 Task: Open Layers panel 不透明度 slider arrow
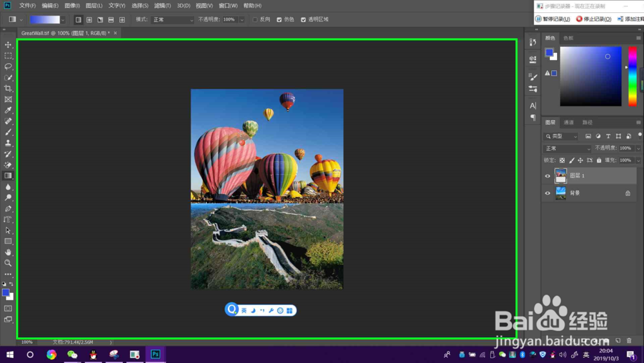(x=638, y=148)
